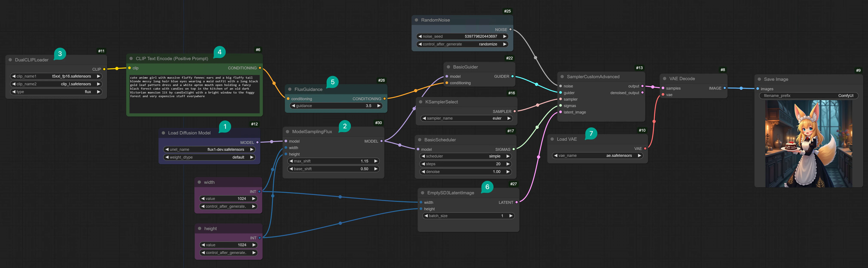Open the scheduler dropdown set to simple
This screenshot has height=268, width=868.
coord(466,156)
